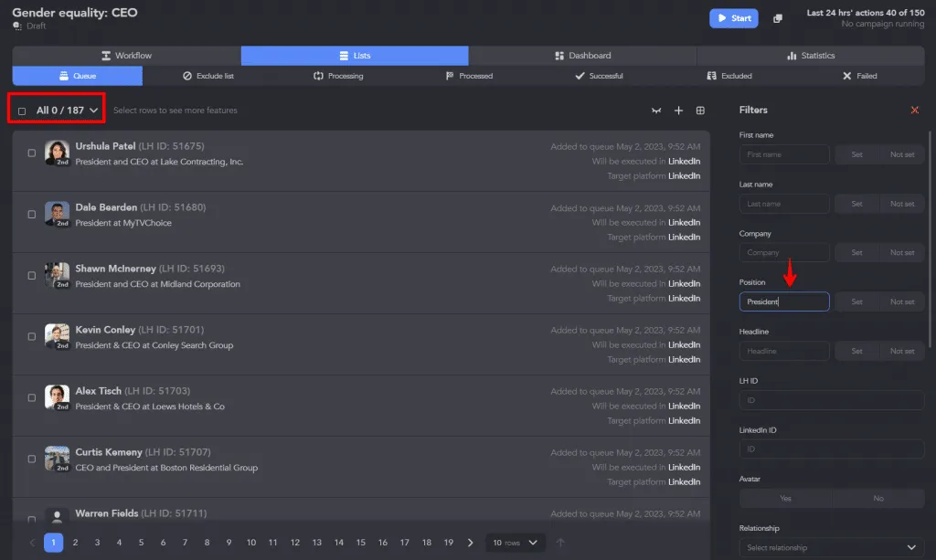Open the Exclude list tab

[x=207, y=76]
